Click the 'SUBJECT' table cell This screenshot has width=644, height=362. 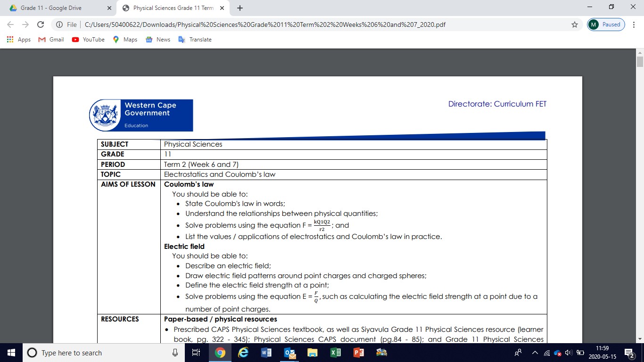click(129, 144)
